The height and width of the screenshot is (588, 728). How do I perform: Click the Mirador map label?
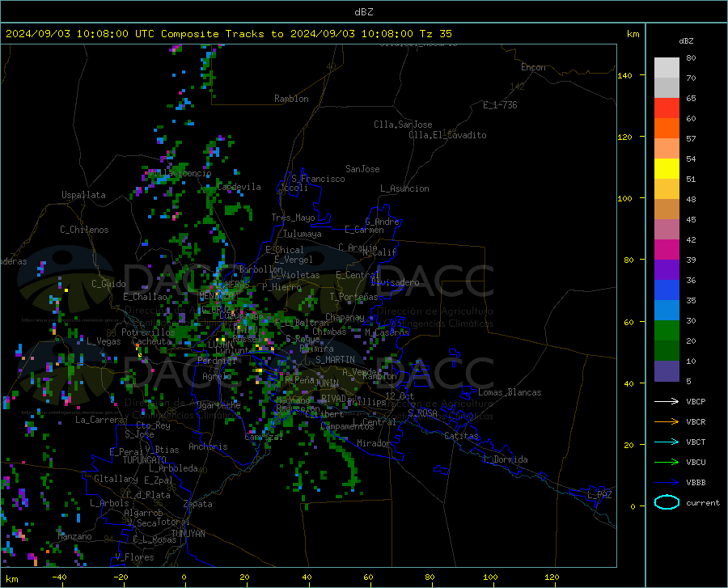(373, 443)
